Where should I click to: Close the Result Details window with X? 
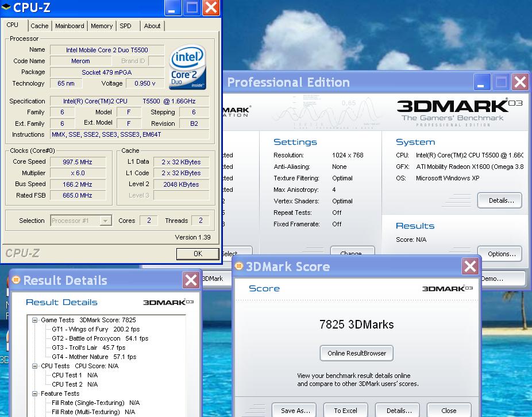(x=191, y=280)
